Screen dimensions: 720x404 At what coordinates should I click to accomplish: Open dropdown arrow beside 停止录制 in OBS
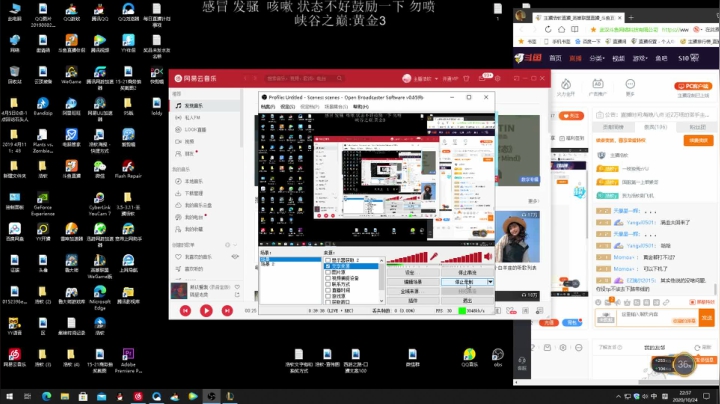[x=490, y=282]
